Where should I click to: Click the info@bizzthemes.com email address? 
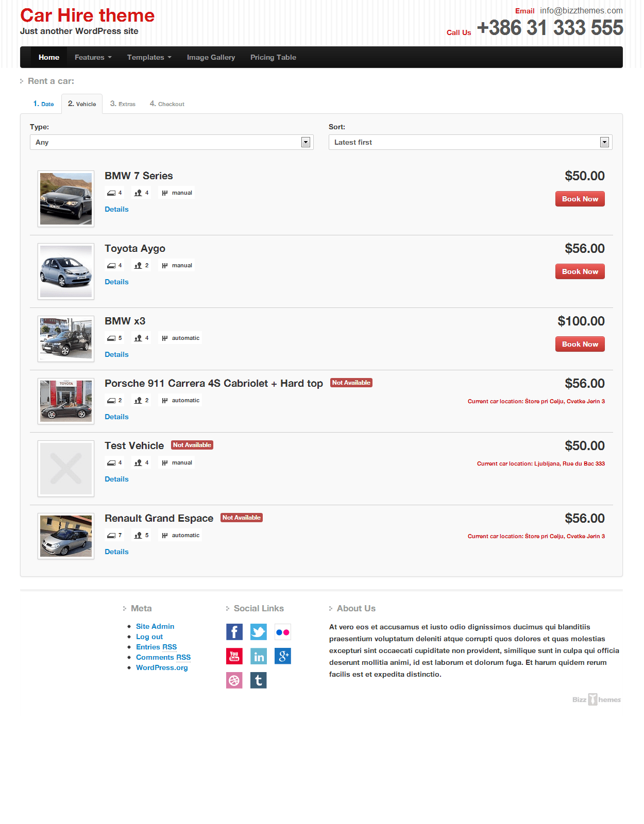point(581,10)
